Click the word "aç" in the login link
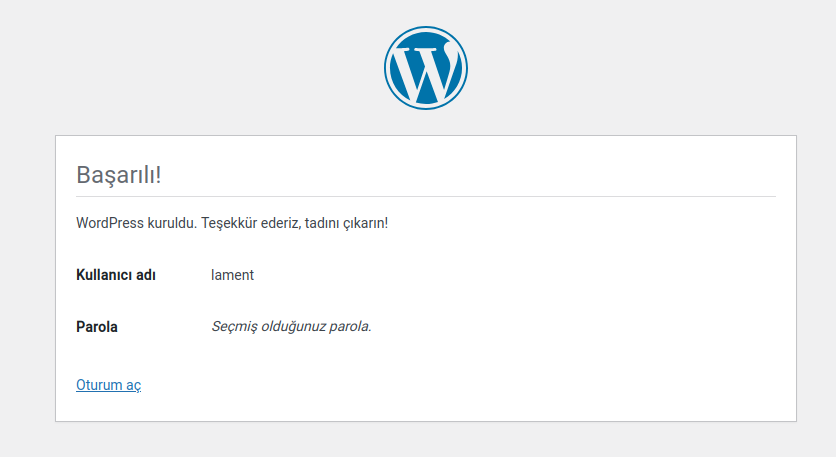 (133, 385)
